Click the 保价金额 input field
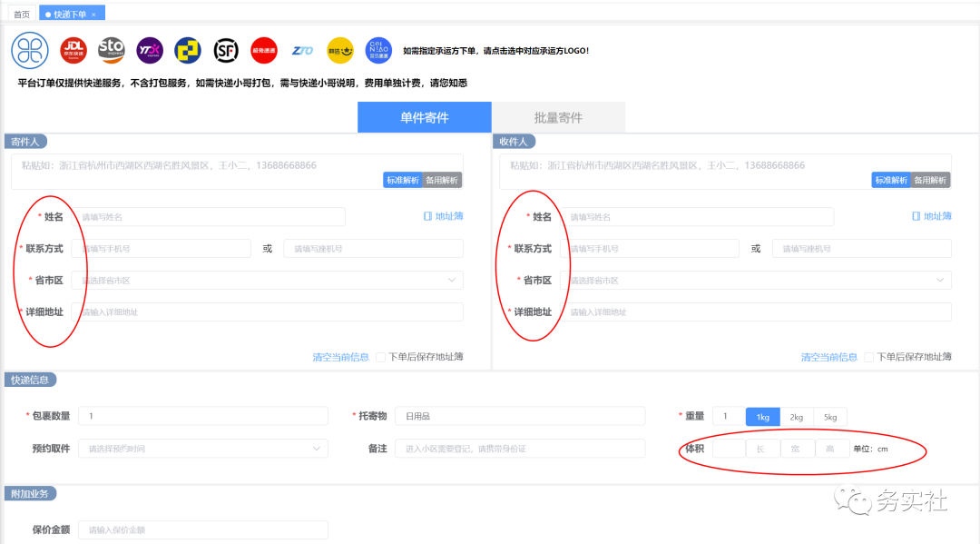980x544 pixels. pos(202,529)
